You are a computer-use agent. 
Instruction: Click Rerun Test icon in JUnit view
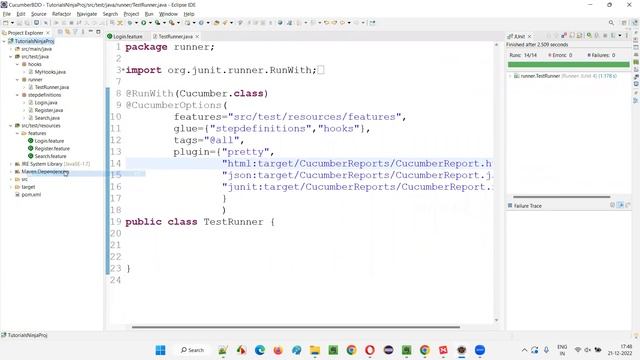[589, 36]
